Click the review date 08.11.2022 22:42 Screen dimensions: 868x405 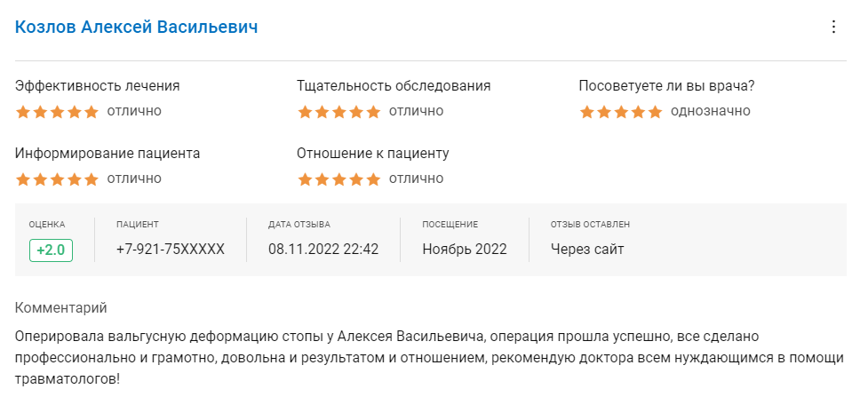pos(323,249)
